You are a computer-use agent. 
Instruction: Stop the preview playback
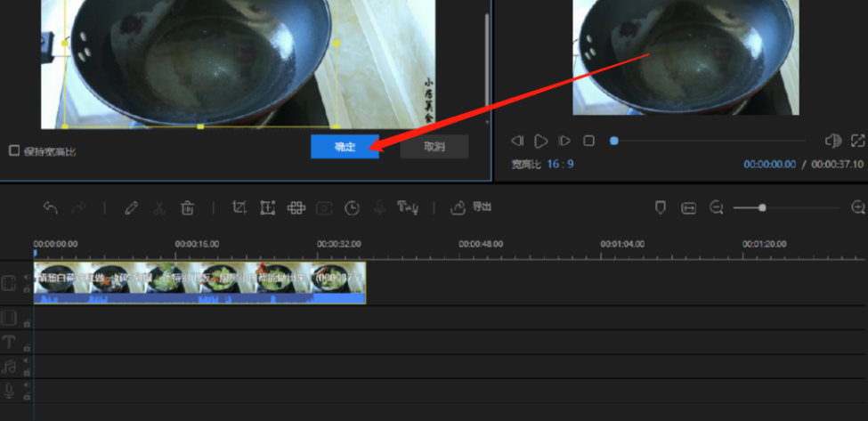tap(589, 141)
